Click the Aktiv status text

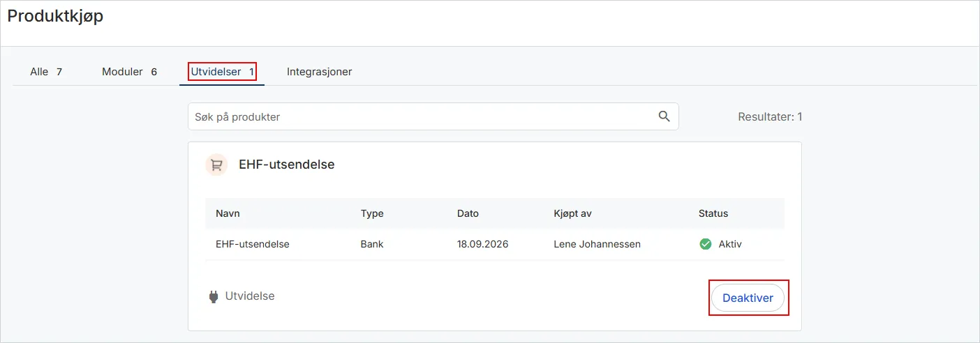(x=730, y=245)
